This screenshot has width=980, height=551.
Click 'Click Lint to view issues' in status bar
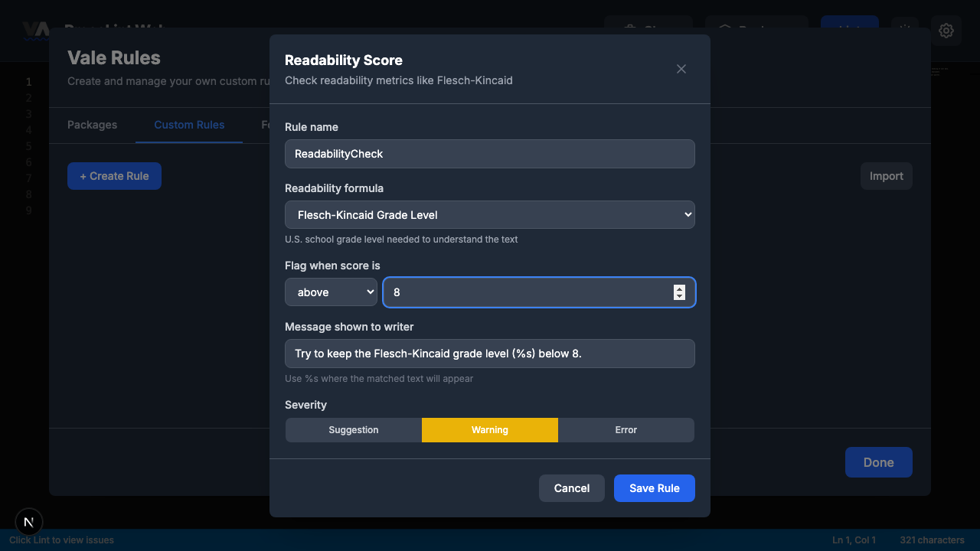[60, 540]
